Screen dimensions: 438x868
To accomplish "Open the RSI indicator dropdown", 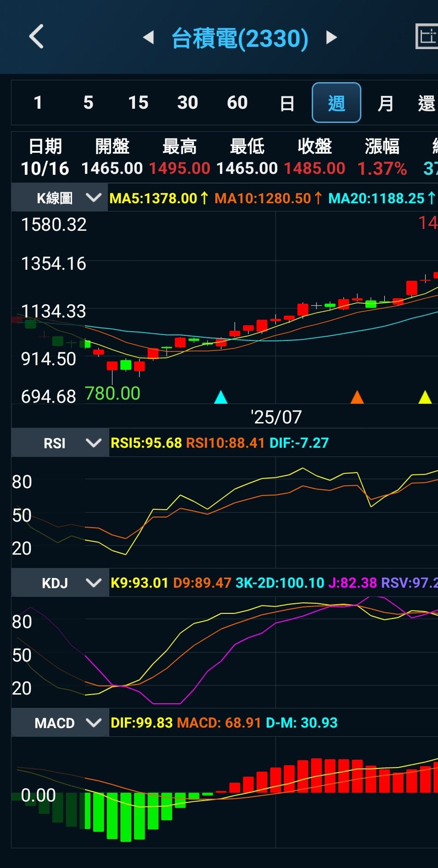I will point(60,443).
